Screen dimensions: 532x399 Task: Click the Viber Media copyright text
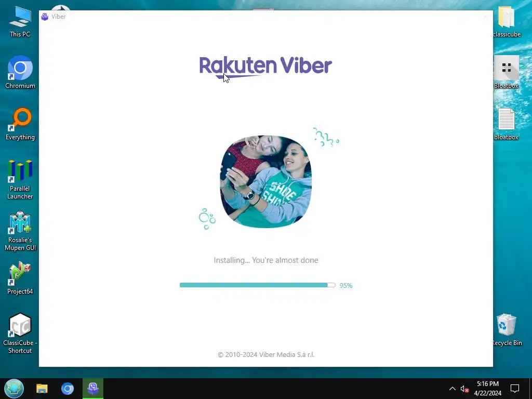pos(266,354)
